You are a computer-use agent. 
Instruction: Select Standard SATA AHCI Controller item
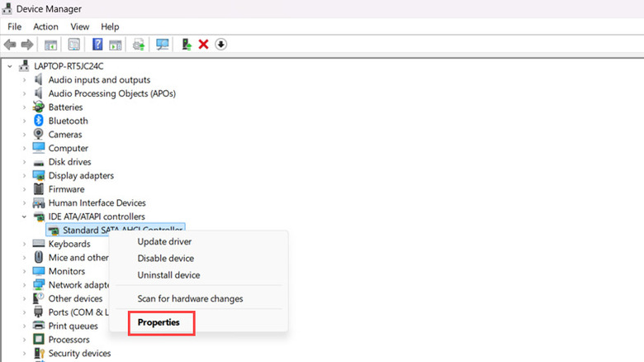(x=116, y=229)
